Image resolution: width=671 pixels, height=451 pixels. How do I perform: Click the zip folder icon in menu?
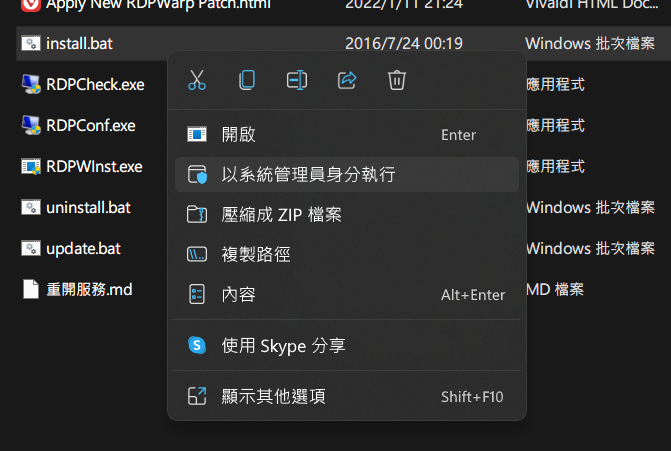(x=197, y=214)
